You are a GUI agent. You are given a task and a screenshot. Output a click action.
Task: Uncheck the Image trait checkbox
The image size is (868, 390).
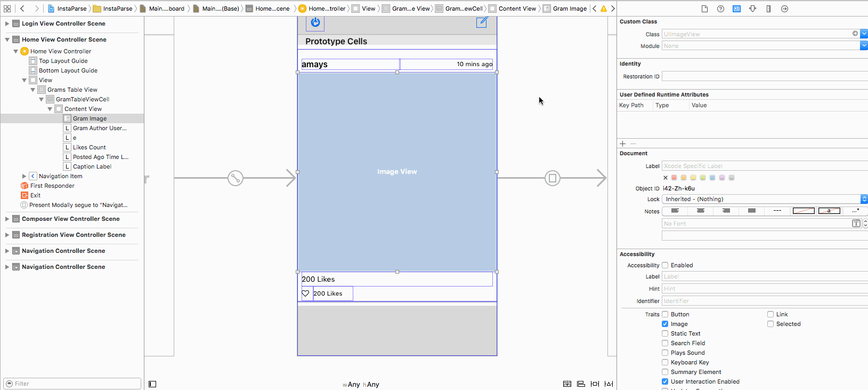(665, 324)
